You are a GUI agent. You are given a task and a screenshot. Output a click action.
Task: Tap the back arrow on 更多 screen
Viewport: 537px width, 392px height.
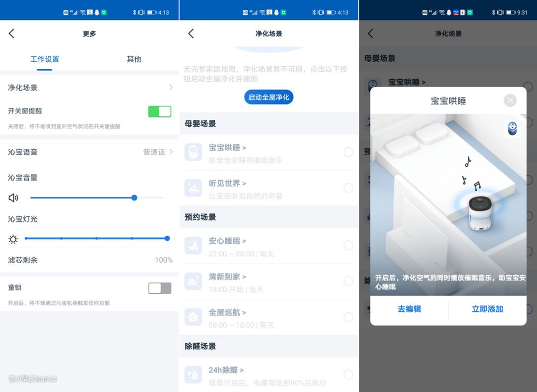click(11, 33)
